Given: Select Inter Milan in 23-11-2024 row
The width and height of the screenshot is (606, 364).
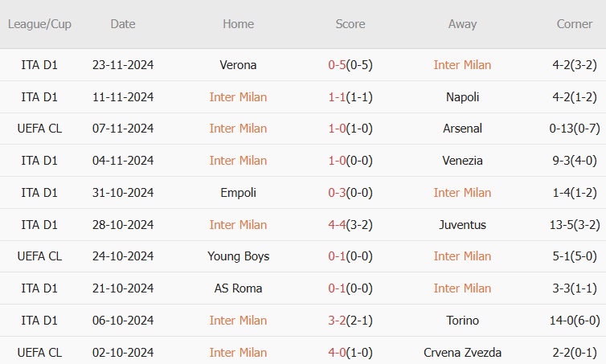Looking at the screenshot, I should pyautogui.click(x=462, y=65).
